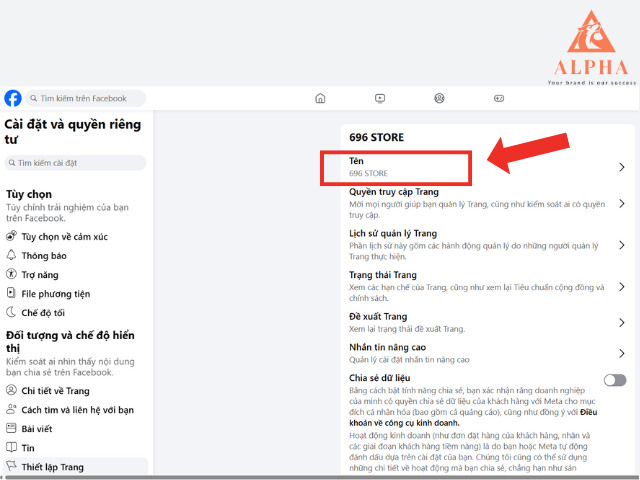This screenshot has width=640, height=480.
Task: Open the Video tab icon
Action: [x=380, y=98]
